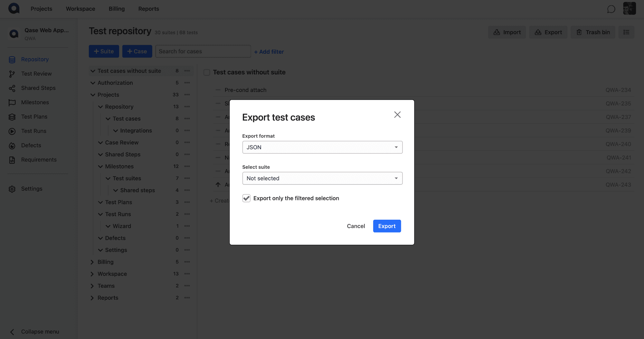The width and height of the screenshot is (644, 339).
Task: Expand the Billing suite
Action: pos(92,262)
